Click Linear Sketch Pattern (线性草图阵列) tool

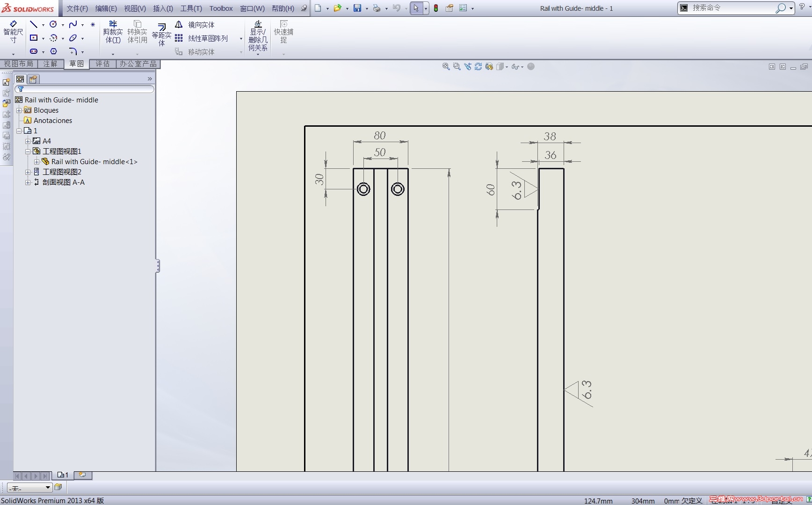[202, 38]
